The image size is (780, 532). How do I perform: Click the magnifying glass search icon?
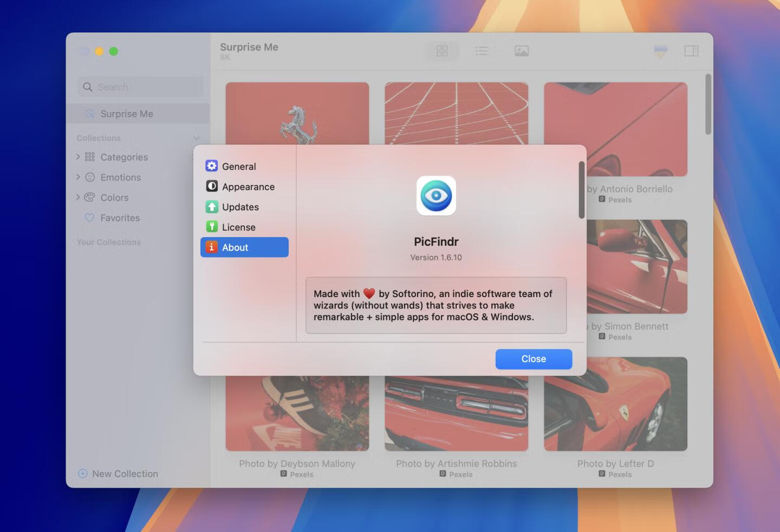88,87
